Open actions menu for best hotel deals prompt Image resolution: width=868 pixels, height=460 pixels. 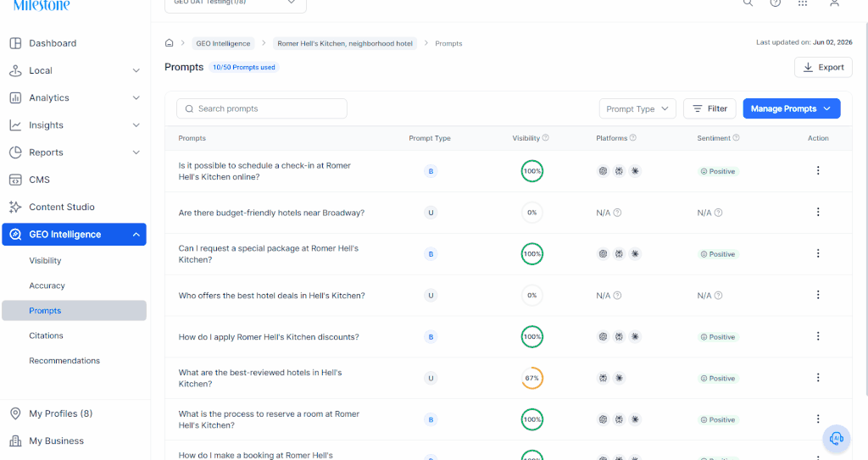(x=818, y=295)
